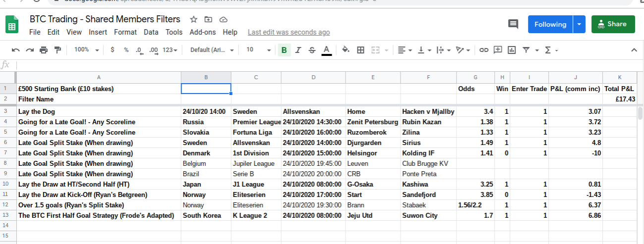The height and width of the screenshot is (244, 644).
Task: Click the undo icon in toolbar
Action: click(16, 50)
